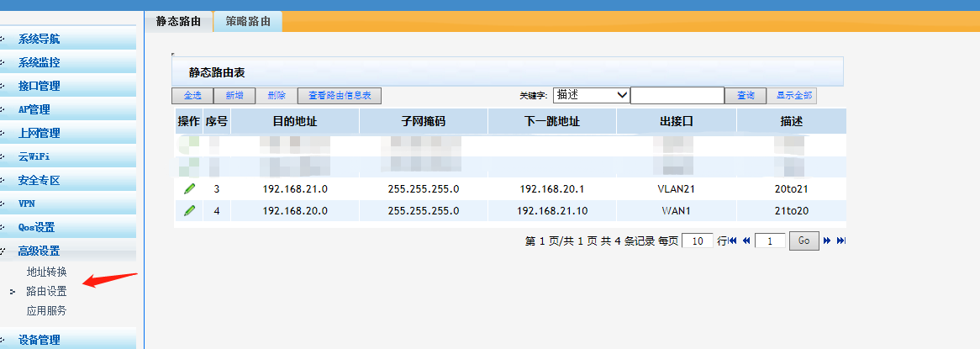The width and height of the screenshot is (980, 349).
Task: Select WAN1 interface cell
Action: tap(677, 211)
